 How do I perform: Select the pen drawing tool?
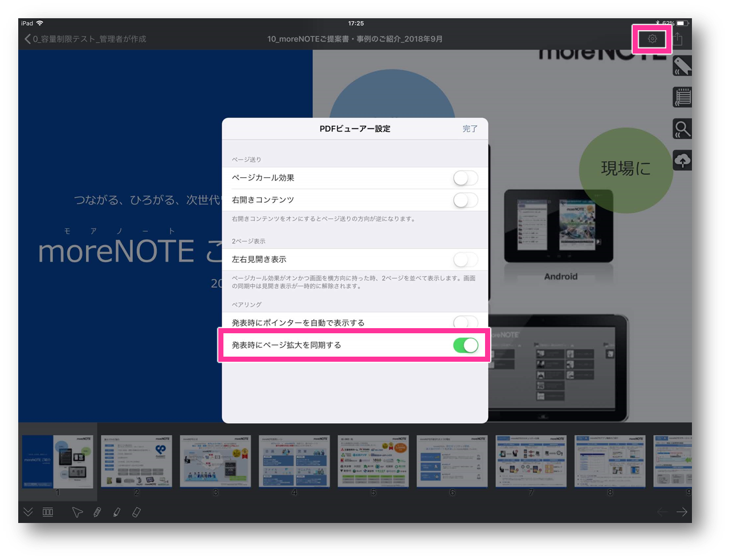(x=97, y=512)
